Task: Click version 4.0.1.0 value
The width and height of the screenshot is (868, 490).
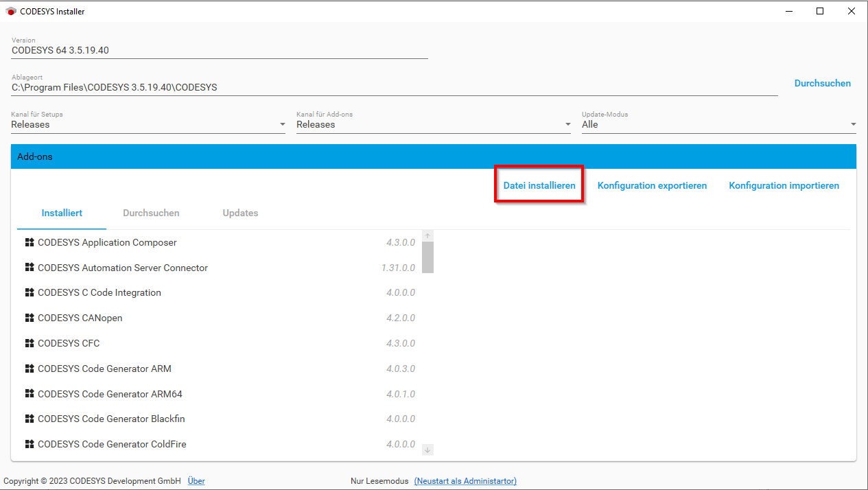Action: 401,394
